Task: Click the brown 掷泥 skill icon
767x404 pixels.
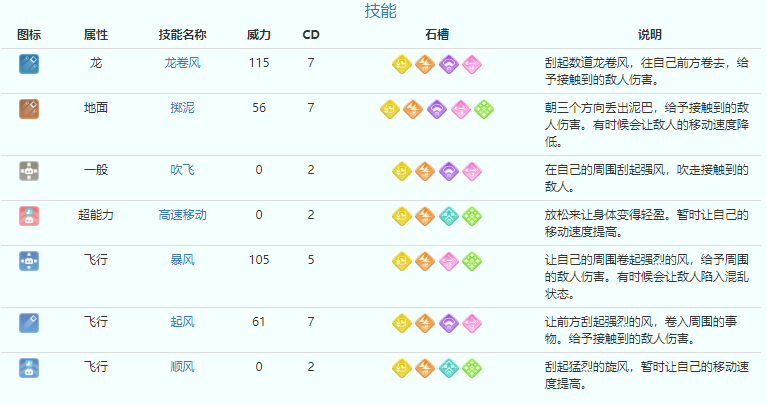Action: (x=29, y=108)
